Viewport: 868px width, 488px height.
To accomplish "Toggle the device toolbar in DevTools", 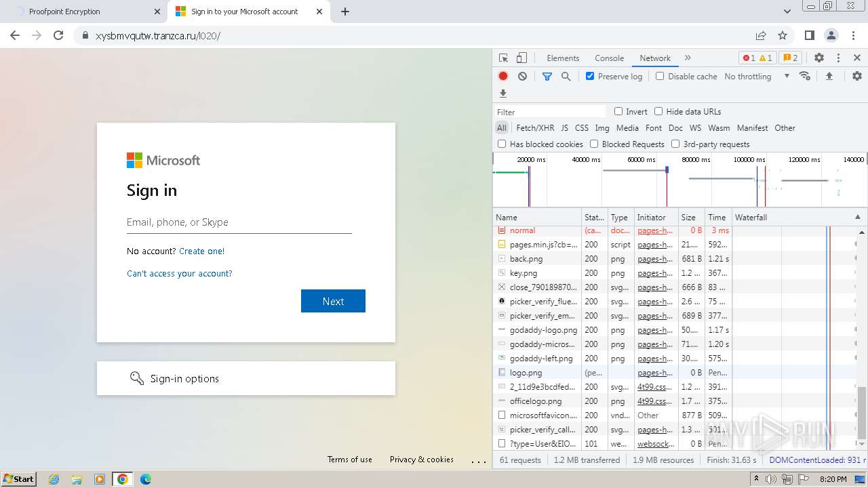I will pos(521,58).
